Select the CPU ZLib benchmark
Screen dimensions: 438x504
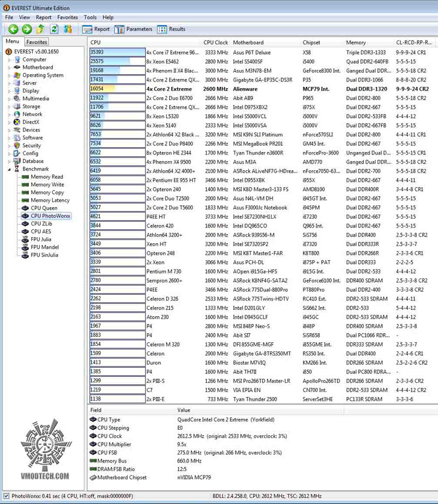pyautogui.click(x=36, y=224)
